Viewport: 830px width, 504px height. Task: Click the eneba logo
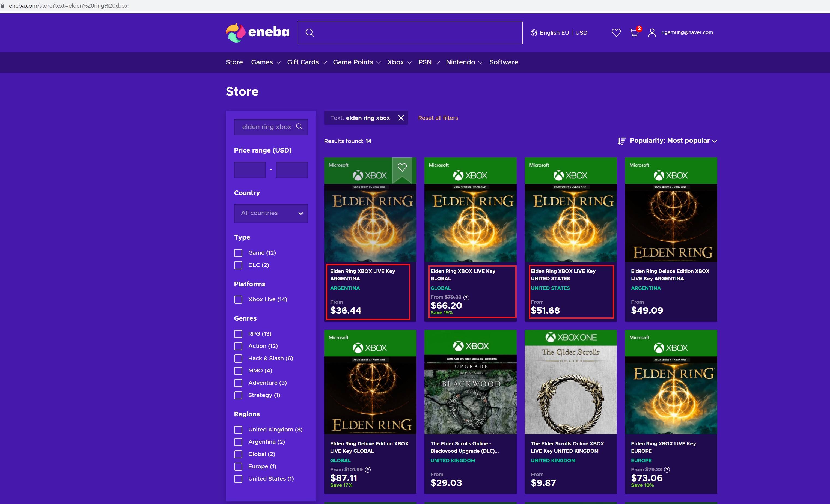pos(258,33)
